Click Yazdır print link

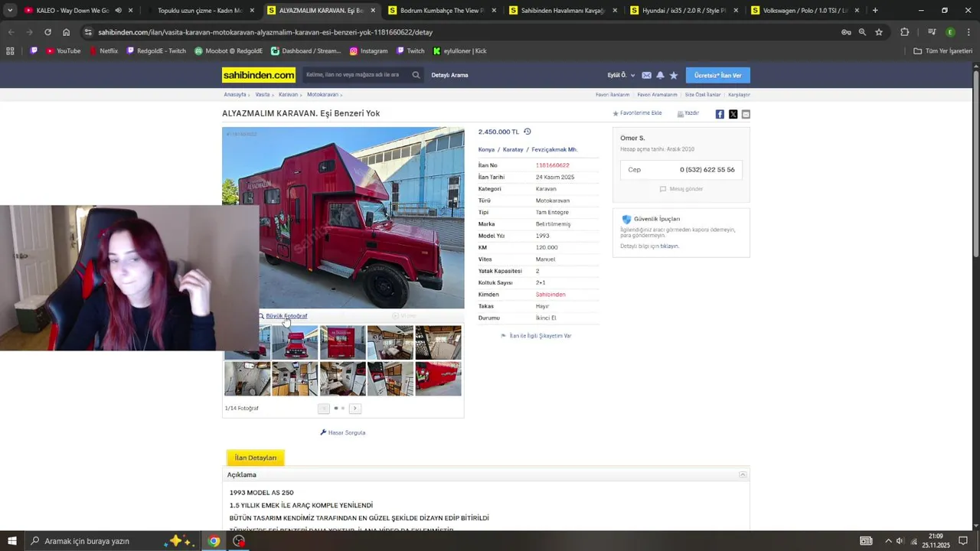point(688,113)
